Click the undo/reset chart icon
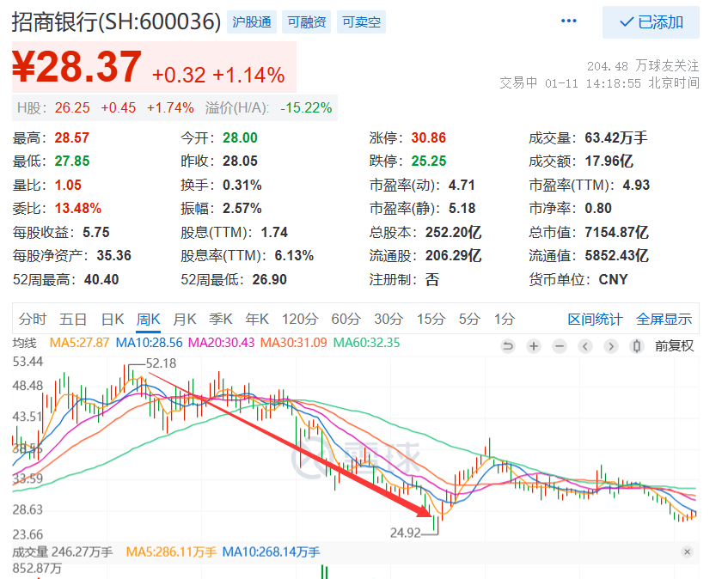The width and height of the screenshot is (728, 579). [508, 346]
